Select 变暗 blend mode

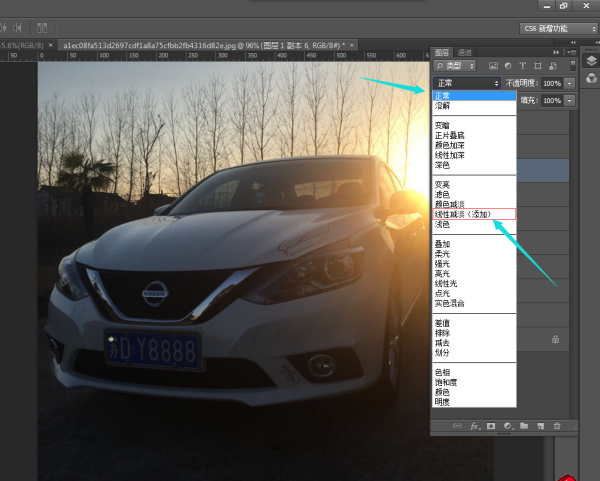474,126
